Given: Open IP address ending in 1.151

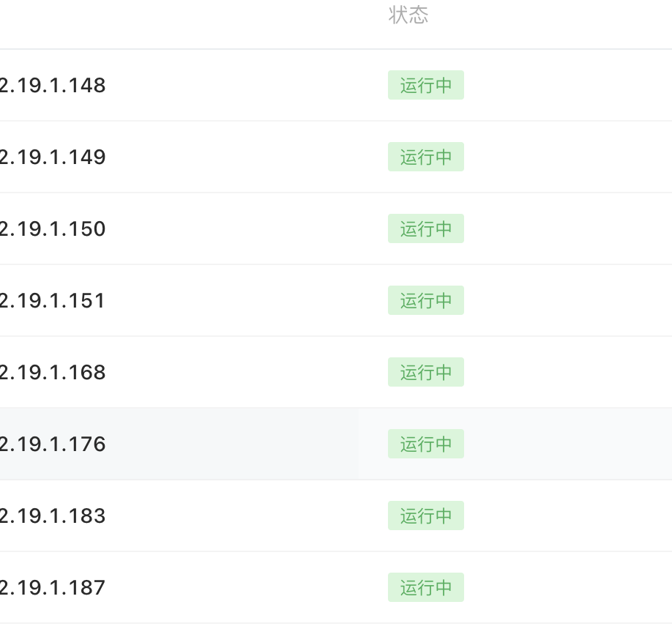Looking at the screenshot, I should coord(53,301).
